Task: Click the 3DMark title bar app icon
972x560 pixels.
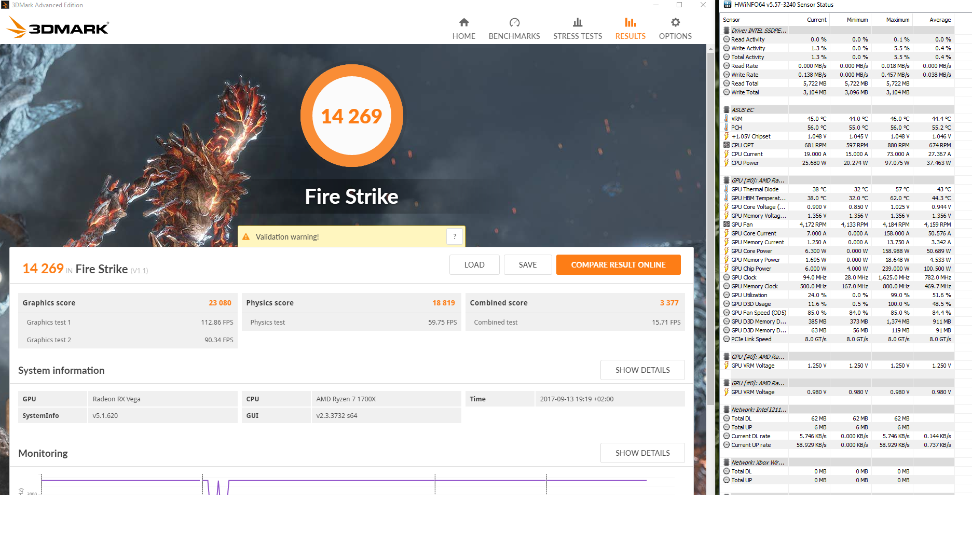Action: pos(5,5)
